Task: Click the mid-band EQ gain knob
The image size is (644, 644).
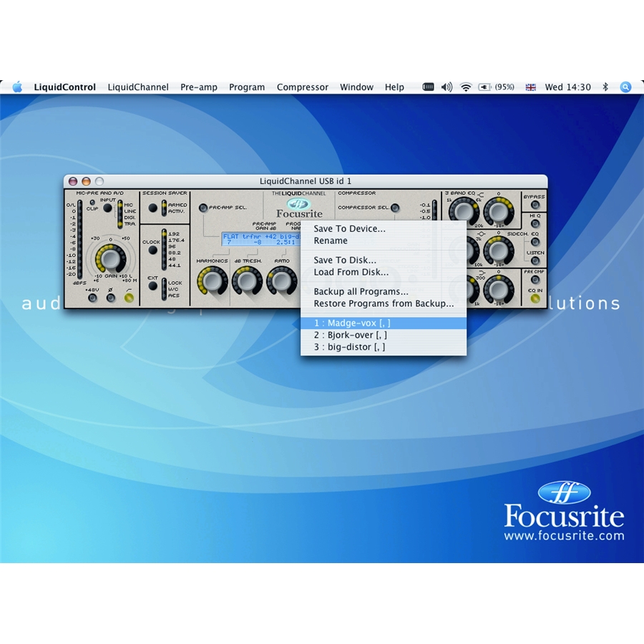Action: click(x=499, y=250)
